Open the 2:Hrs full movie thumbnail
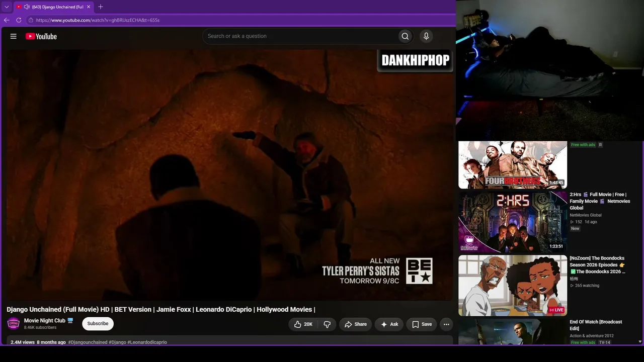This screenshot has height=362, width=644. pyautogui.click(x=513, y=222)
